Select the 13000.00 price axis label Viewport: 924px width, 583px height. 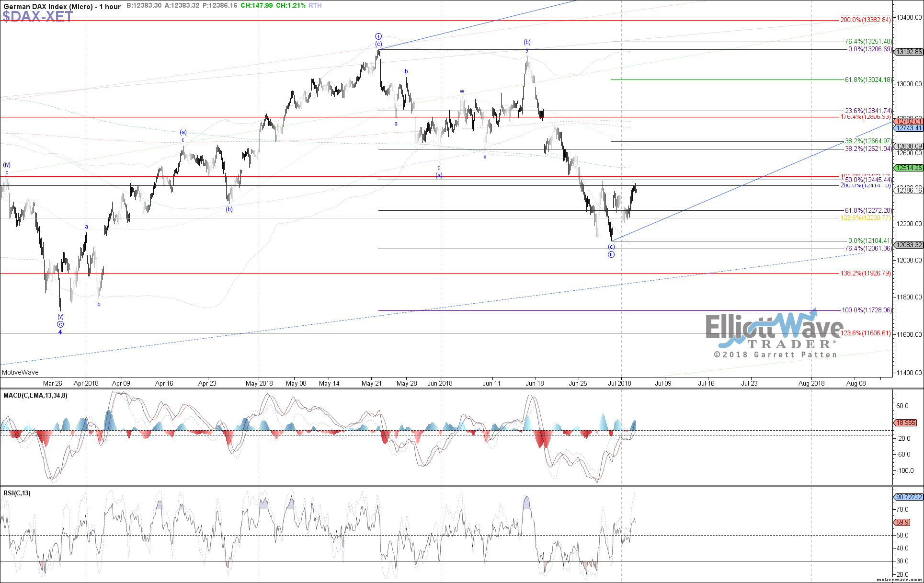[x=910, y=84]
